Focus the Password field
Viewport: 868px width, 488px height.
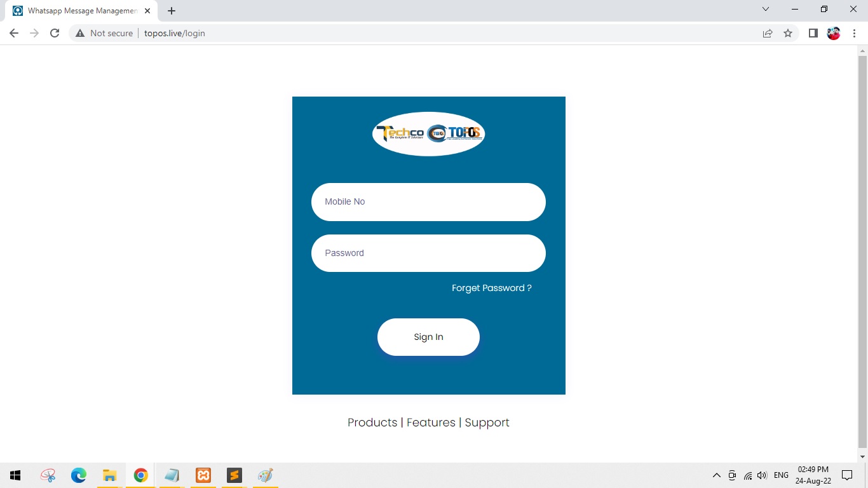(428, 253)
